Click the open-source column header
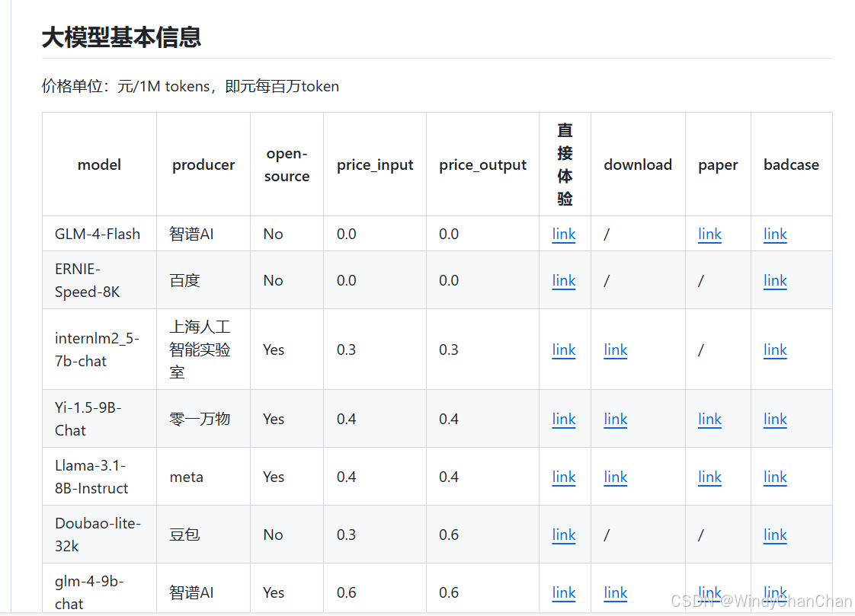The height and width of the screenshot is (616, 855). pyautogui.click(x=287, y=164)
